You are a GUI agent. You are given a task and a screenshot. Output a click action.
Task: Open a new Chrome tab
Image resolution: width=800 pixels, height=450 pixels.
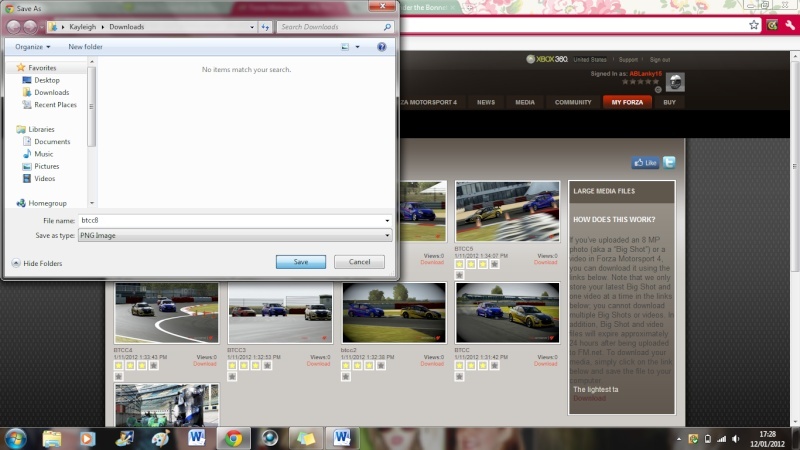point(469,8)
